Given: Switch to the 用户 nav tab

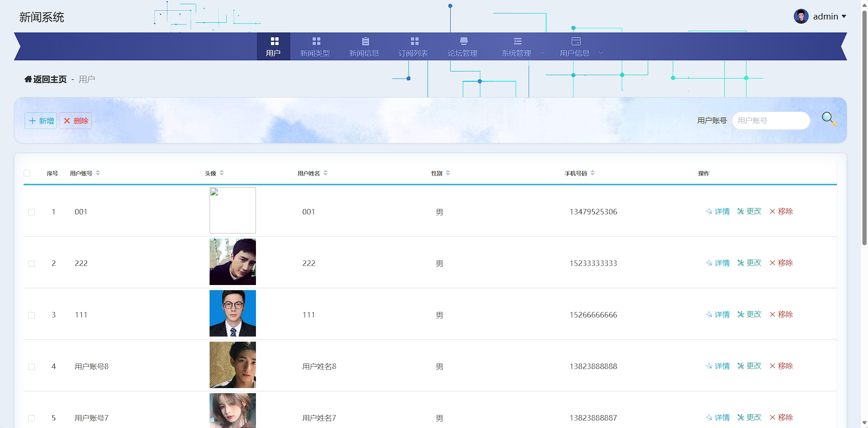Looking at the screenshot, I should tap(274, 46).
